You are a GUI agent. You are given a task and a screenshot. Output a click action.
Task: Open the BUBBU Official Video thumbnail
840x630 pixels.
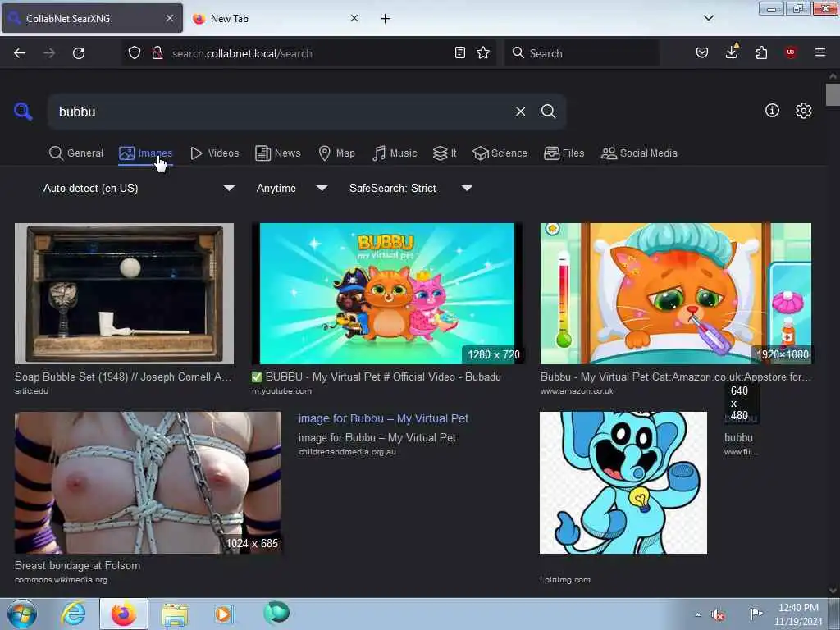tap(387, 294)
